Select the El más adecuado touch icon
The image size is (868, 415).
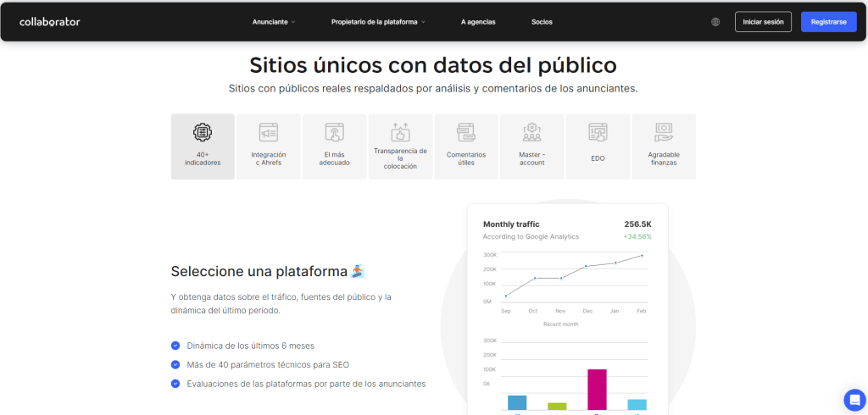[334, 131]
